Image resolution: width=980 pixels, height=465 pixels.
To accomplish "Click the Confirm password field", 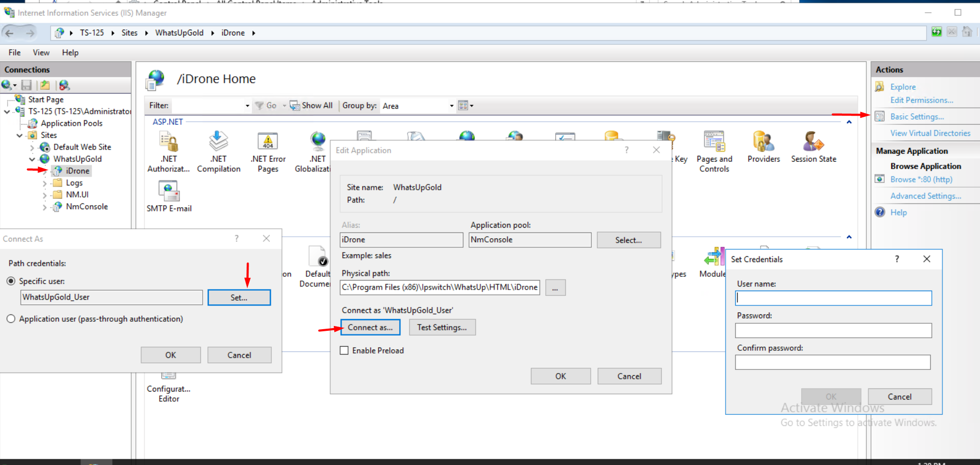I will pyautogui.click(x=833, y=362).
